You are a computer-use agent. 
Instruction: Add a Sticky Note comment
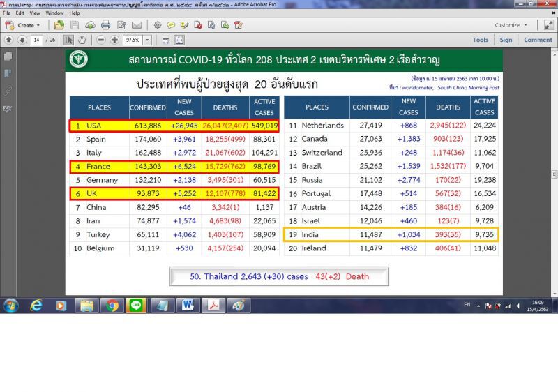(x=171, y=25)
